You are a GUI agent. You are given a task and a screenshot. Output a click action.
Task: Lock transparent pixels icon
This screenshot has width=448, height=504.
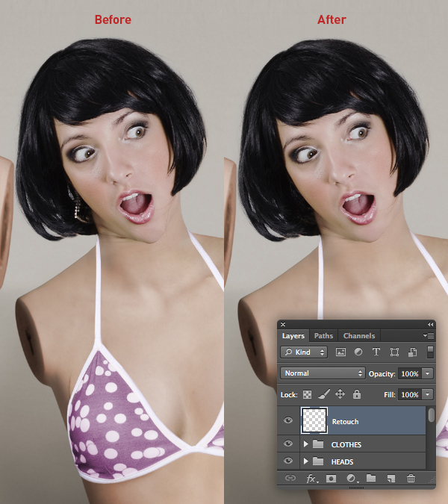(307, 394)
